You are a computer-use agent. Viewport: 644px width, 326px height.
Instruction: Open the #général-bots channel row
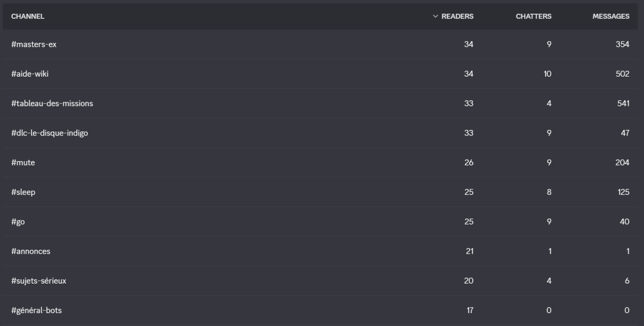tap(320, 310)
